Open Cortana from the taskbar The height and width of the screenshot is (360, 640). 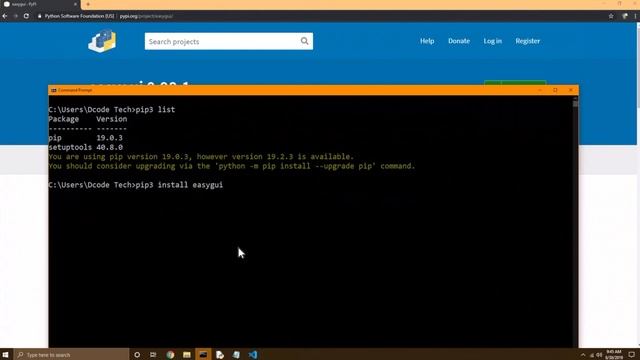coord(137,355)
